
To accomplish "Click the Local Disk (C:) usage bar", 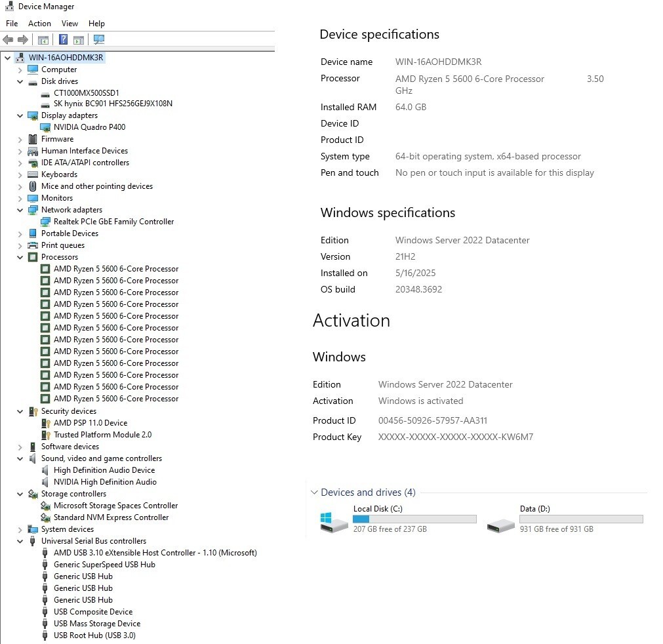I will (414, 519).
